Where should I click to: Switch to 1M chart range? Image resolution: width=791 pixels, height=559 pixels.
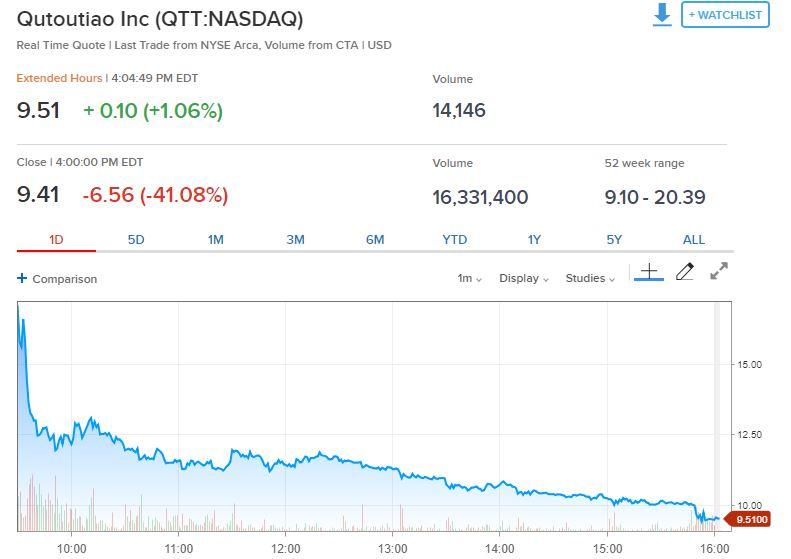tap(215, 239)
